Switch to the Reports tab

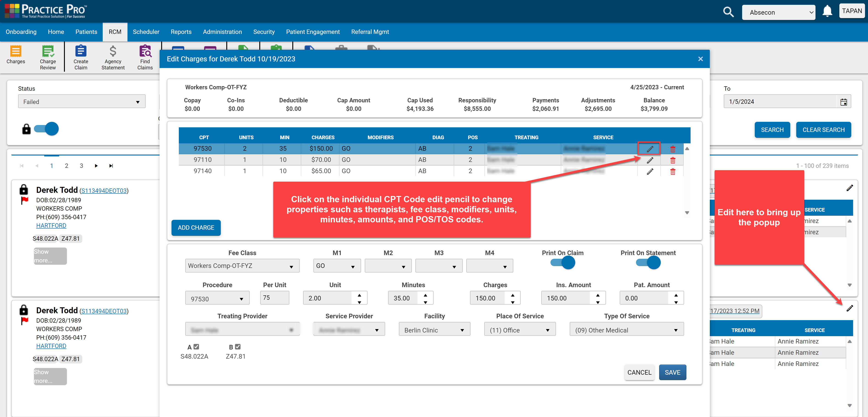(181, 32)
